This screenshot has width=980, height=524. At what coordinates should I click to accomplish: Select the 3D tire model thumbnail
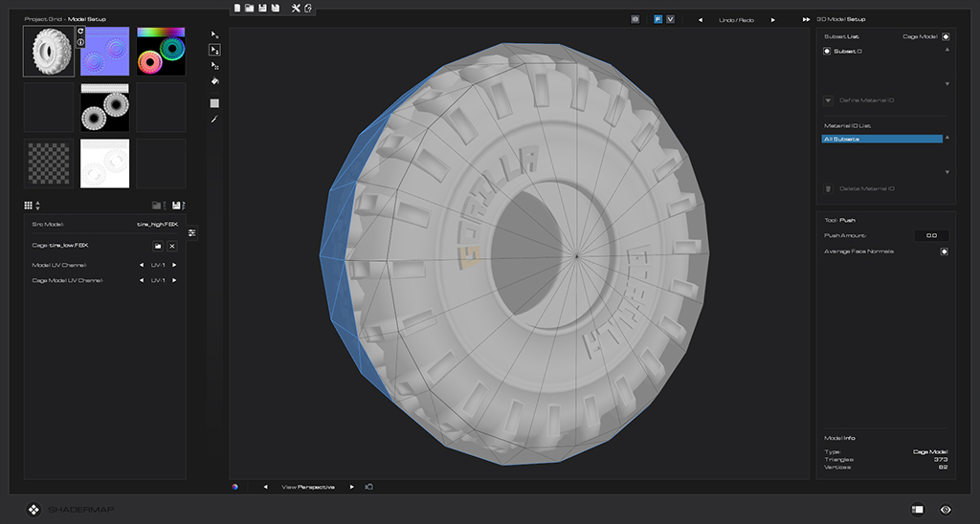49,52
